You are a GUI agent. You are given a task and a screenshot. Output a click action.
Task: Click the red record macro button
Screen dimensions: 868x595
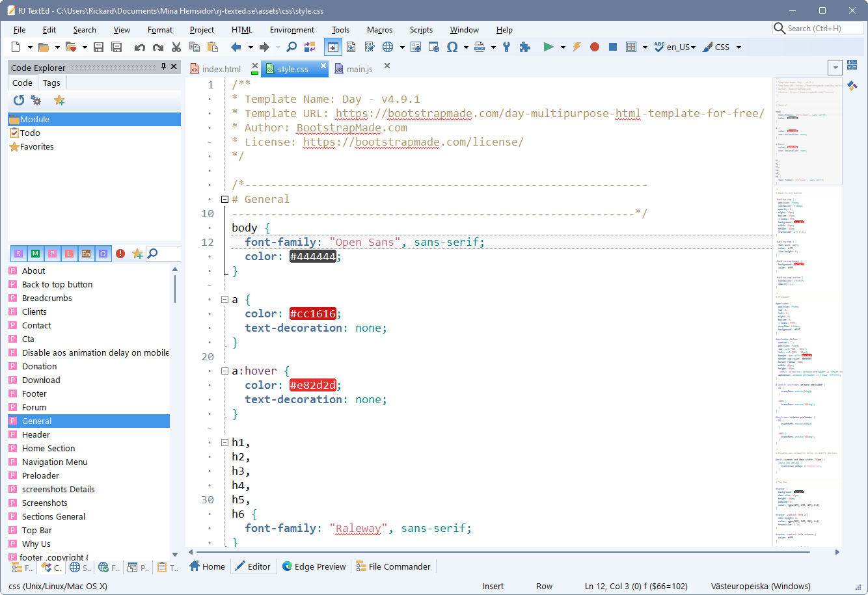tap(594, 47)
